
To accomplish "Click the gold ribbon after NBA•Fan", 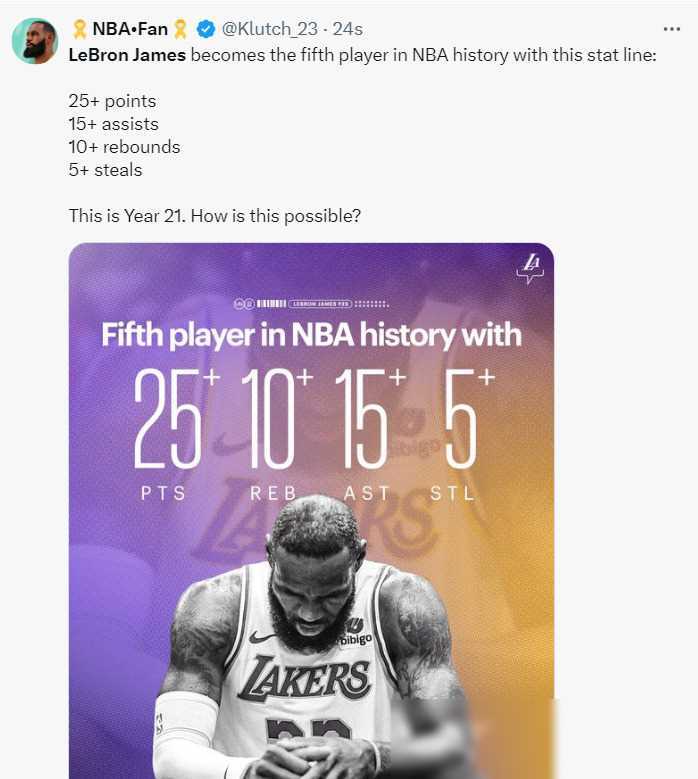I will pos(181,29).
